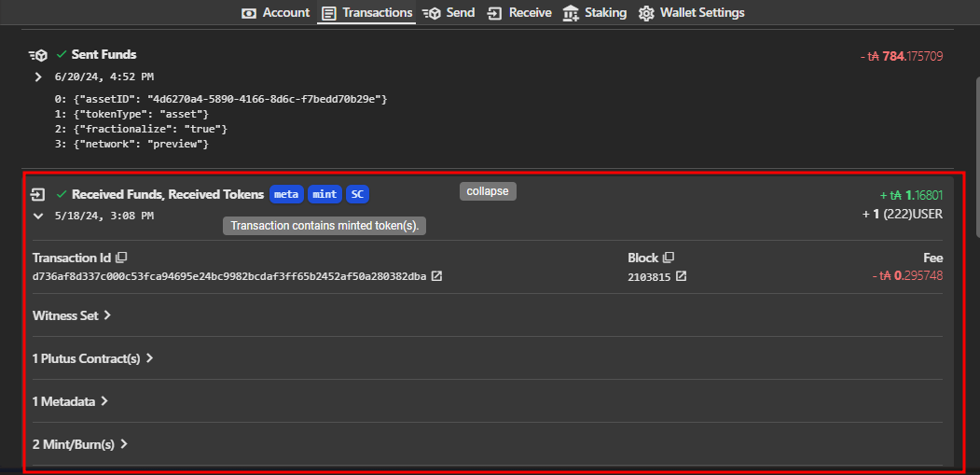
Task: Go to the Send tab
Action: [x=449, y=13]
